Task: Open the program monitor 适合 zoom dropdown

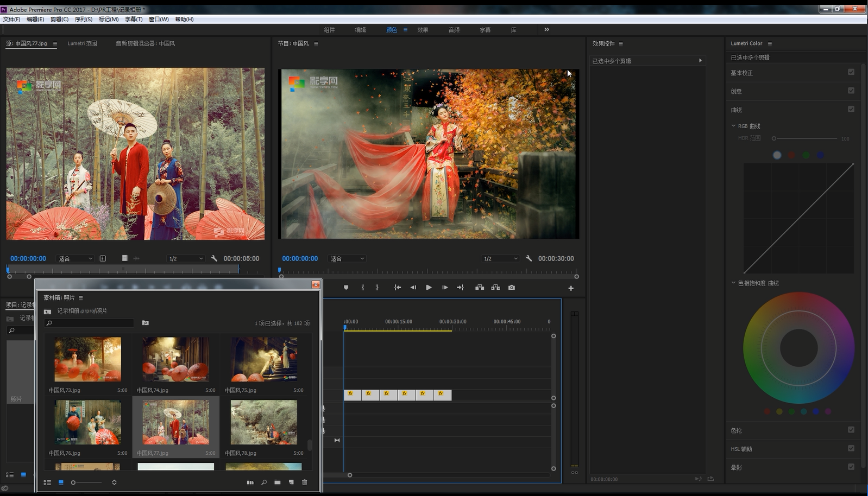Action: [348, 259]
